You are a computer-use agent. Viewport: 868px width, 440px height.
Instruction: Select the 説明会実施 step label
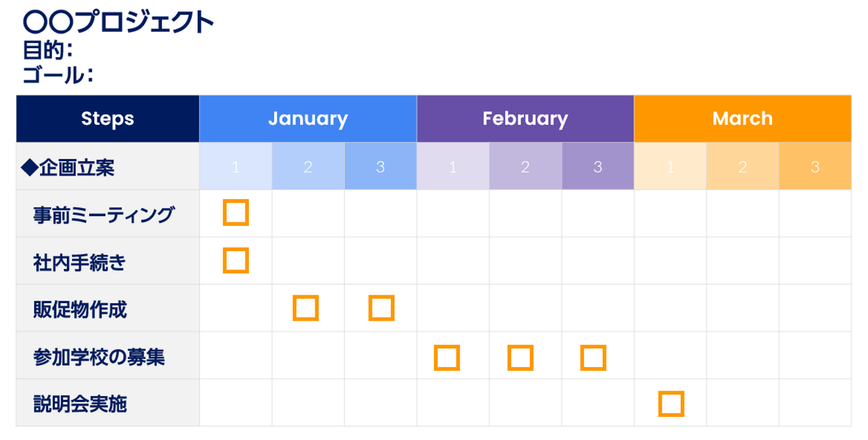pos(80,404)
